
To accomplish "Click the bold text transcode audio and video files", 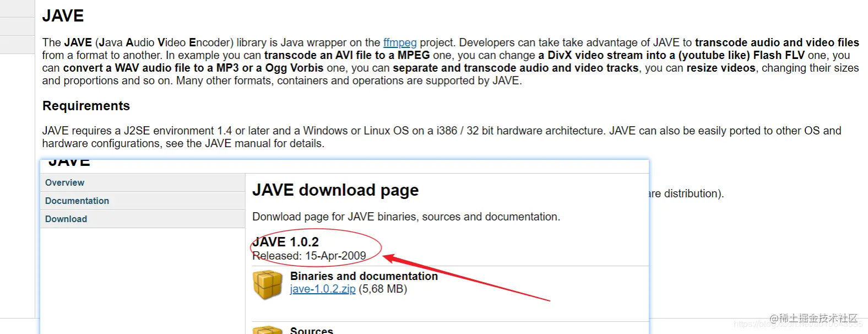I will (777, 42).
